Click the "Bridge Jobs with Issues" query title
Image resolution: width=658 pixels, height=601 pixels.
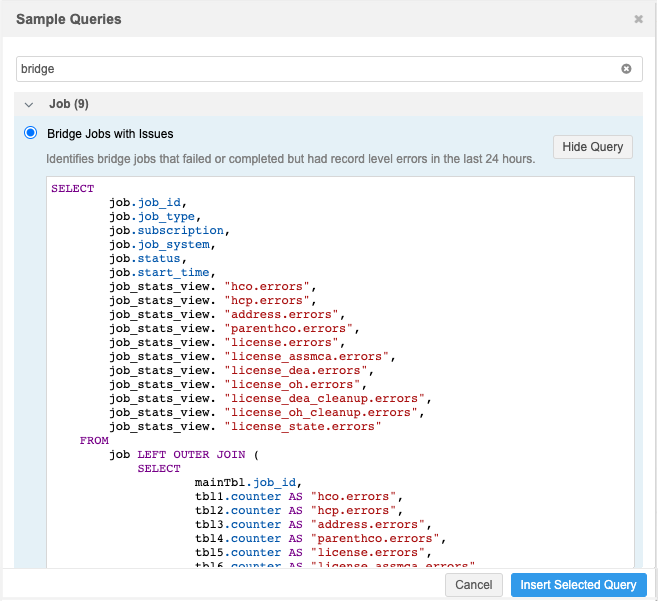110,133
